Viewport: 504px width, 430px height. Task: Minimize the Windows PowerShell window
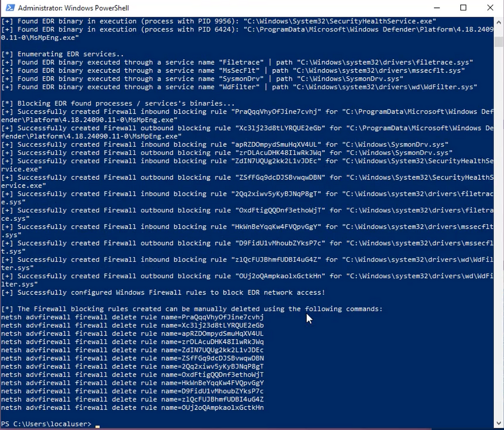pos(437,7)
